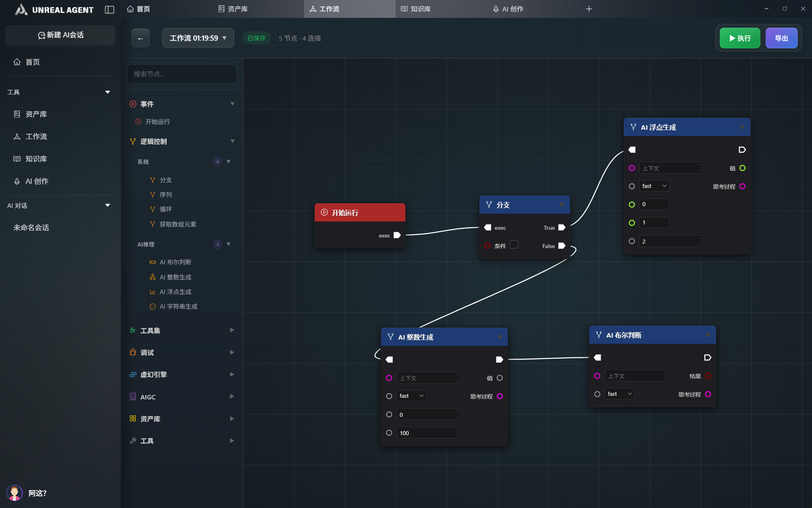The width and height of the screenshot is (812, 508).
Task: Click the True output pin on 分支
Action: [562, 227]
